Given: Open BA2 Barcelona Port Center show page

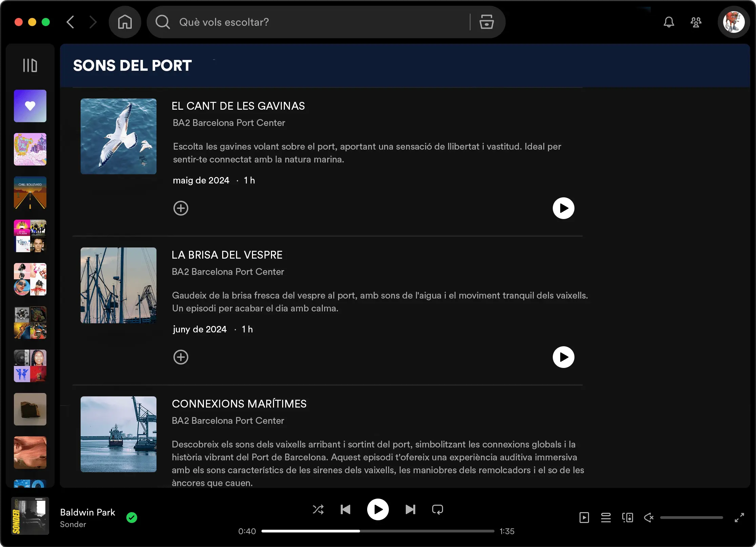Looking at the screenshot, I should 229,123.
